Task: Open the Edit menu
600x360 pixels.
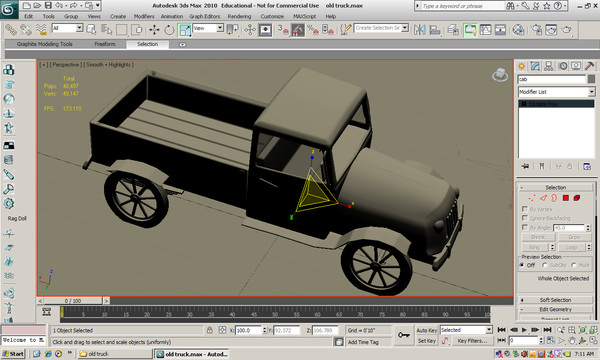Action: tap(28, 16)
